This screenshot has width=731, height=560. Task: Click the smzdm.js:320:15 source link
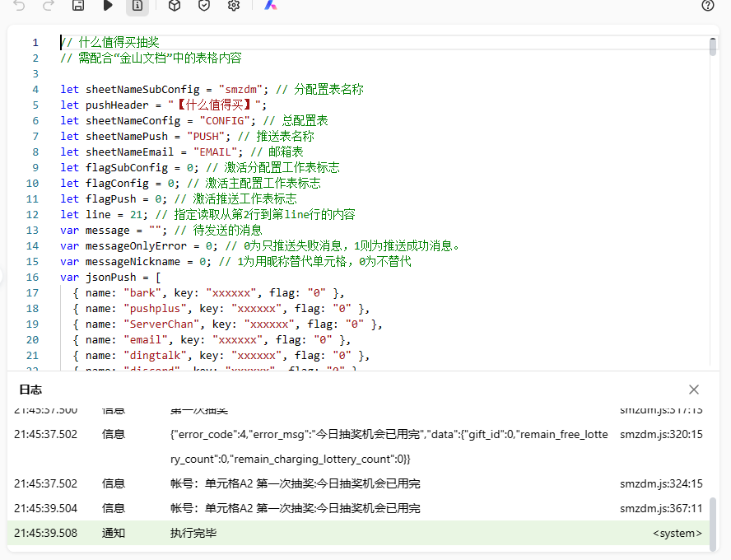coord(661,434)
